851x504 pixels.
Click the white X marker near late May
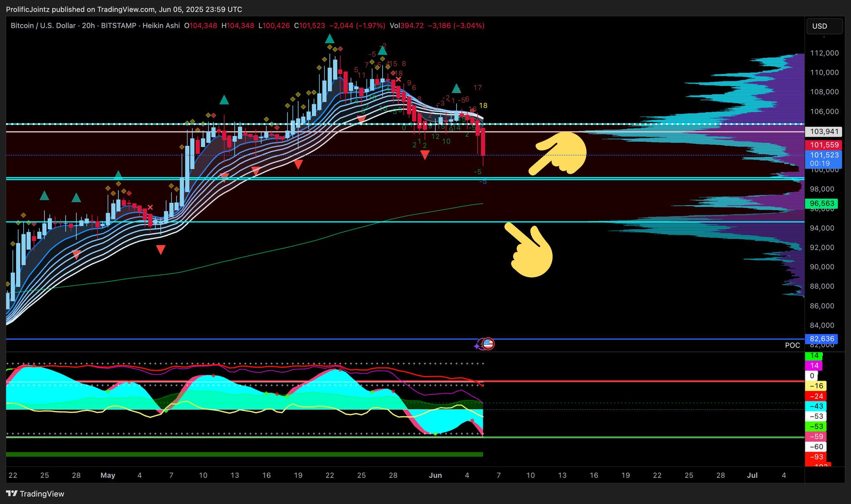tap(398, 79)
